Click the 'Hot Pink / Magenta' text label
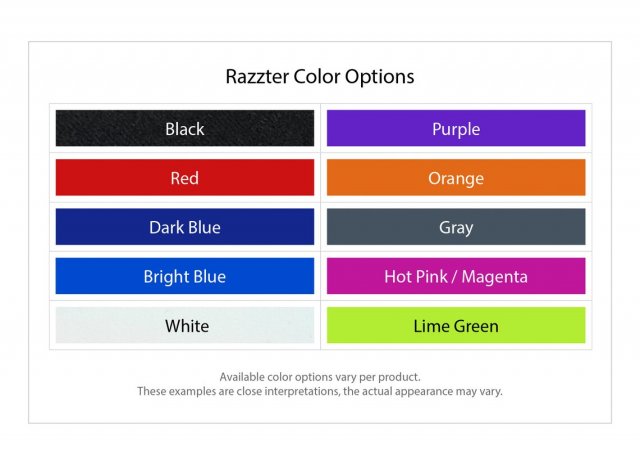 (456, 277)
